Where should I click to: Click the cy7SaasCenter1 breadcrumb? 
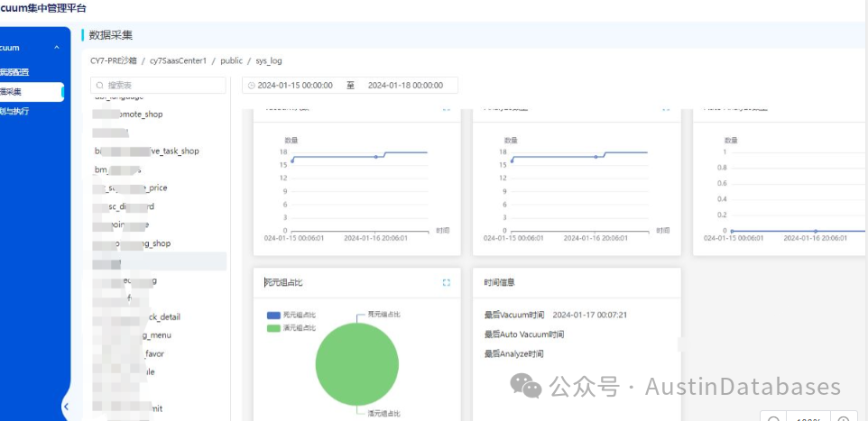178,61
